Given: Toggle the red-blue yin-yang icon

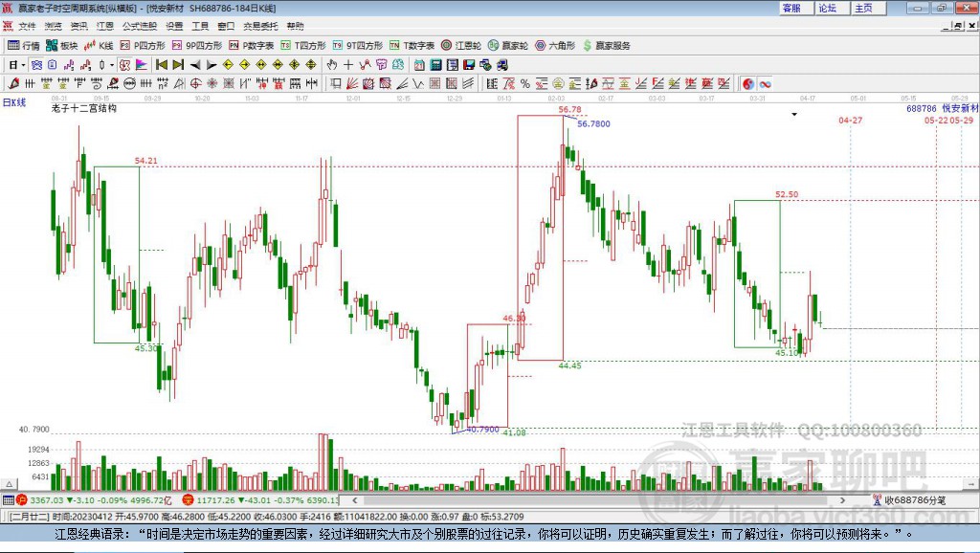Looking at the screenshot, I should (748, 84).
